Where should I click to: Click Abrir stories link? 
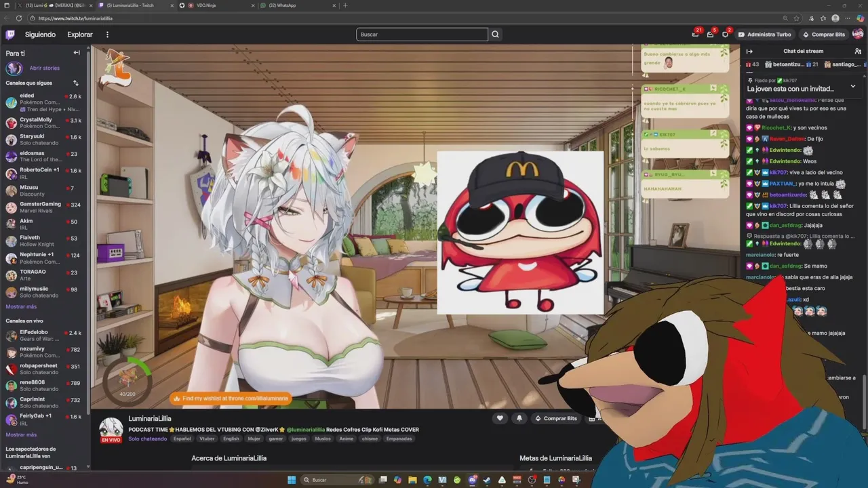pyautogui.click(x=45, y=68)
